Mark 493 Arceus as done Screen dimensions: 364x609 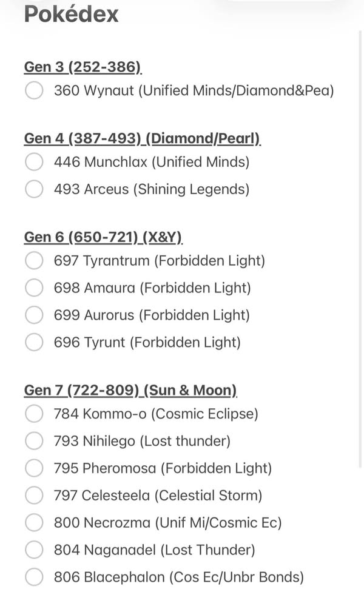pos(34,189)
